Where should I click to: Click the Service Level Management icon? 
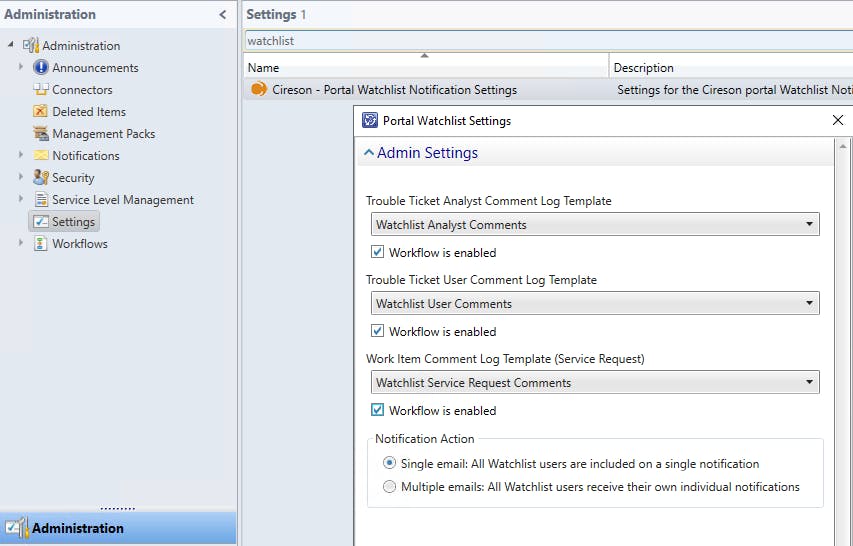click(x=41, y=200)
